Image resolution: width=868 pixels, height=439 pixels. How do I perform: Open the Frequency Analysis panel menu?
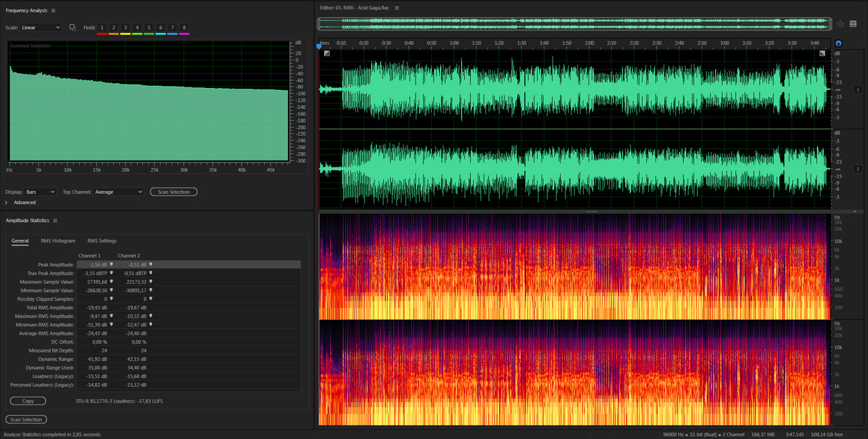pos(54,11)
